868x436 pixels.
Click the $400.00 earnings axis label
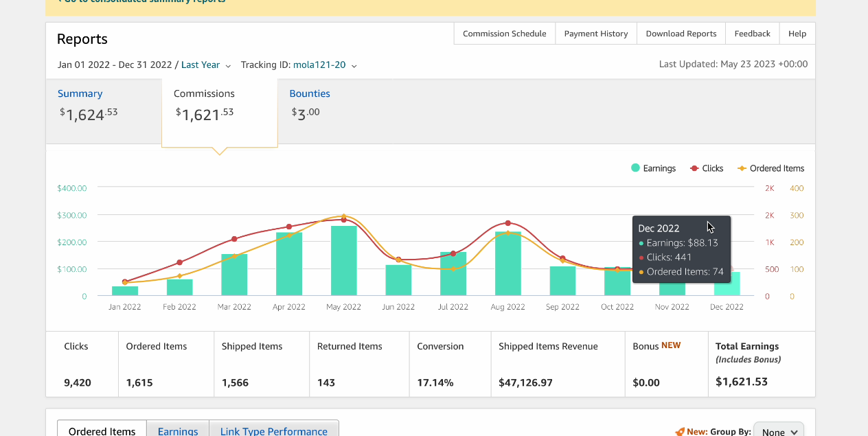pos(72,188)
